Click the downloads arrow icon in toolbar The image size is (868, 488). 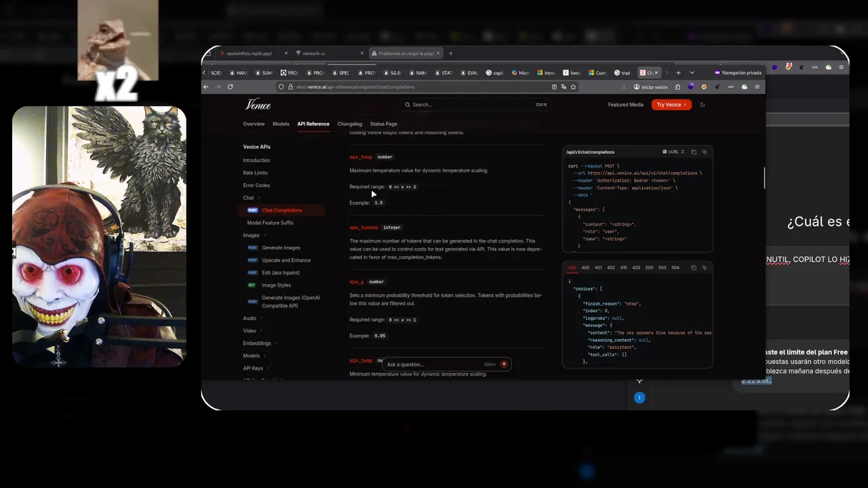624,87
